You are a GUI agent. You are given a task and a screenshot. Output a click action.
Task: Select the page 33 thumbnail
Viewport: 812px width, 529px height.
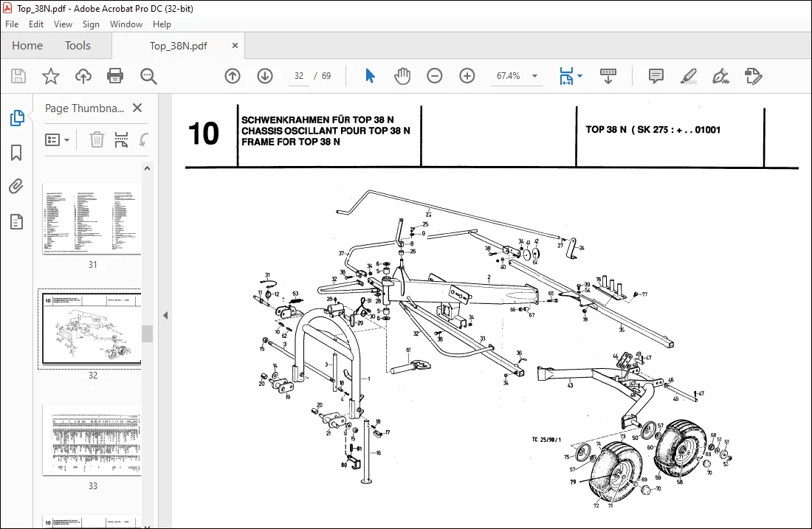click(x=92, y=440)
